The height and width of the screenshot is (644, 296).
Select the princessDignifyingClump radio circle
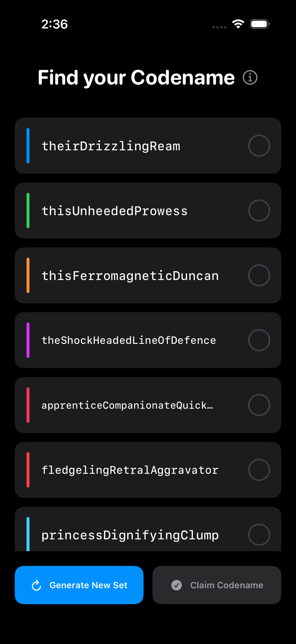coord(259,534)
